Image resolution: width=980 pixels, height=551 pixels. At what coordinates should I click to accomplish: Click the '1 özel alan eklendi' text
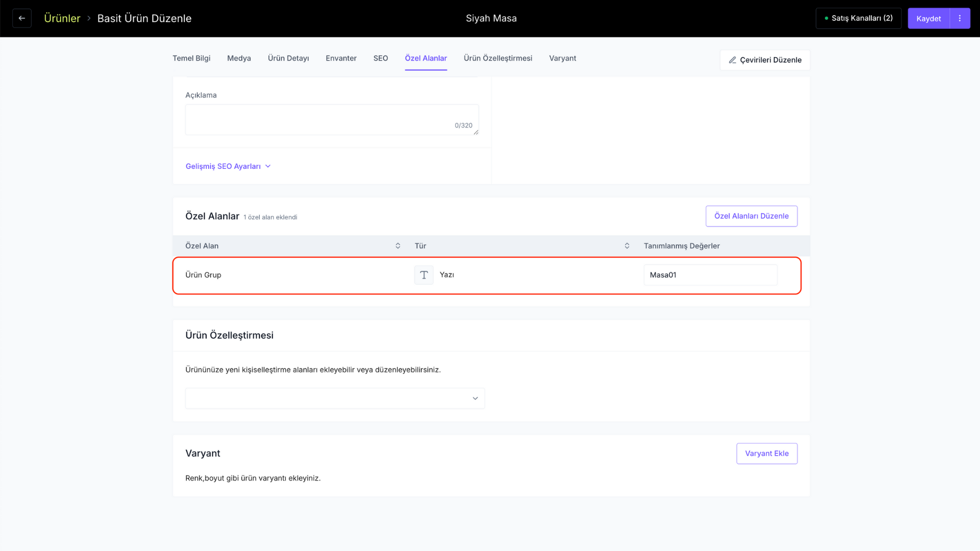(x=270, y=217)
